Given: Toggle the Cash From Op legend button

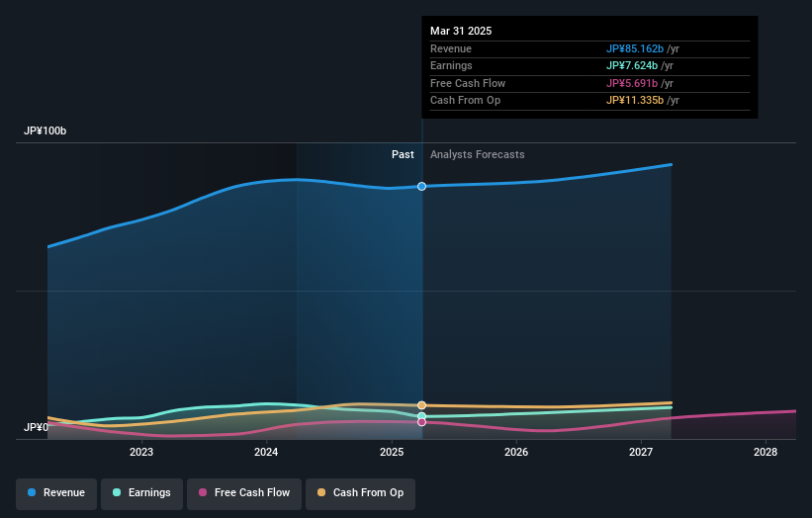Looking at the screenshot, I should [x=360, y=493].
